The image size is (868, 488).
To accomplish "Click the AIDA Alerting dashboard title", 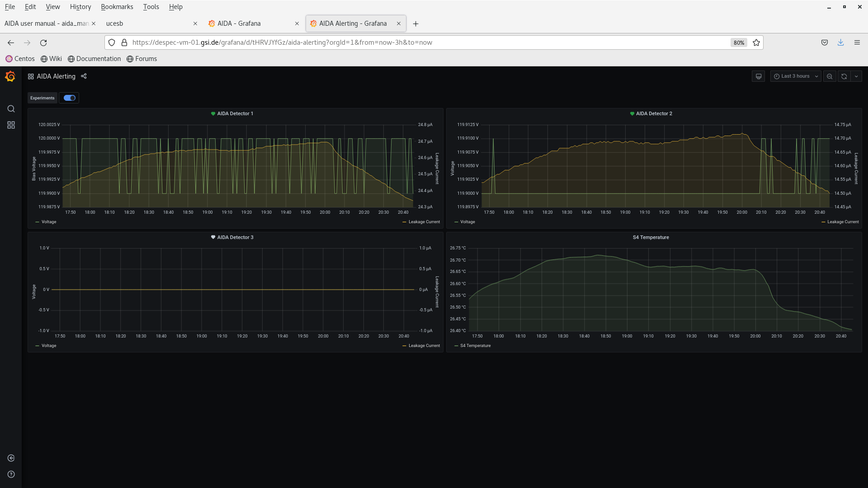I will 56,76.
